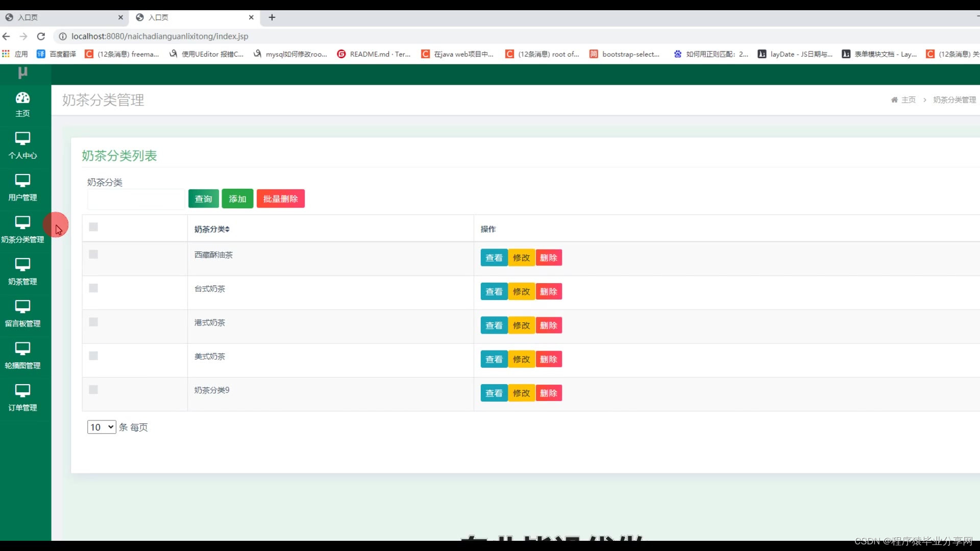Check the box for 西藏酥油茶 row
Image resolution: width=980 pixels, height=551 pixels.
93,255
